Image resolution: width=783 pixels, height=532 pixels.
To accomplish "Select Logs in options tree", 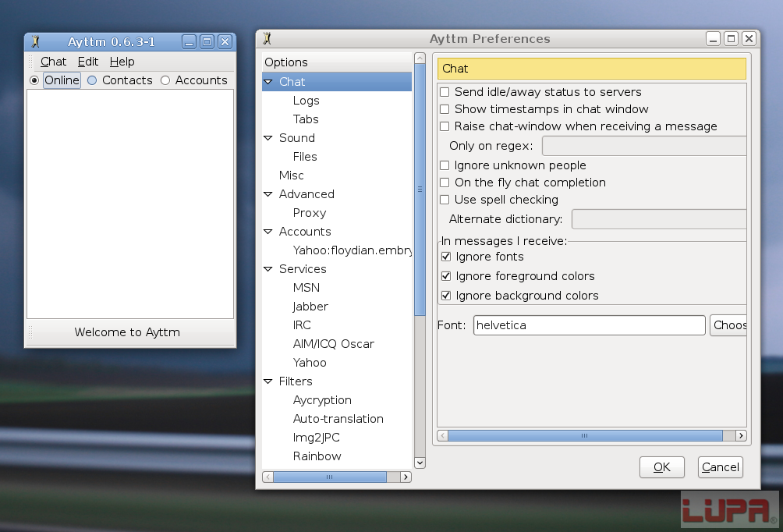I will 306,101.
